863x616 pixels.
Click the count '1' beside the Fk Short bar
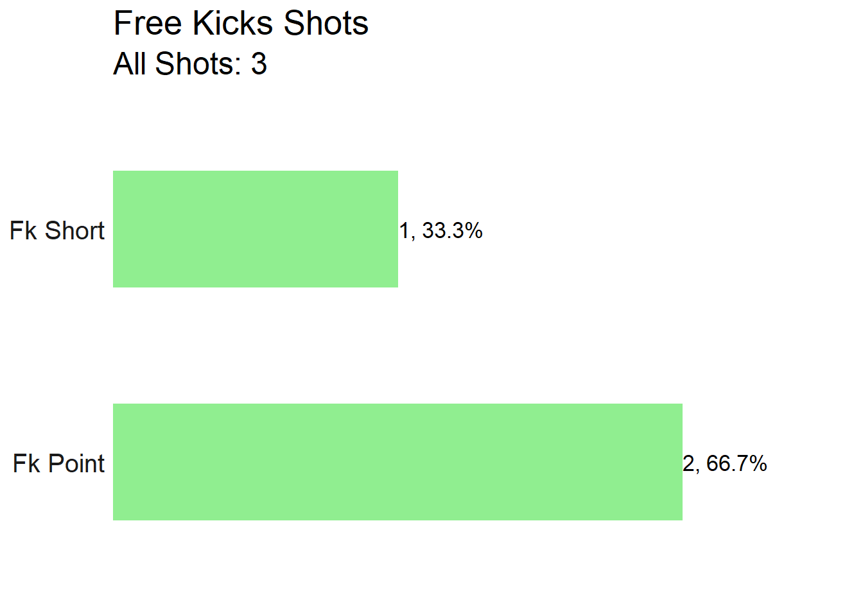(x=405, y=230)
